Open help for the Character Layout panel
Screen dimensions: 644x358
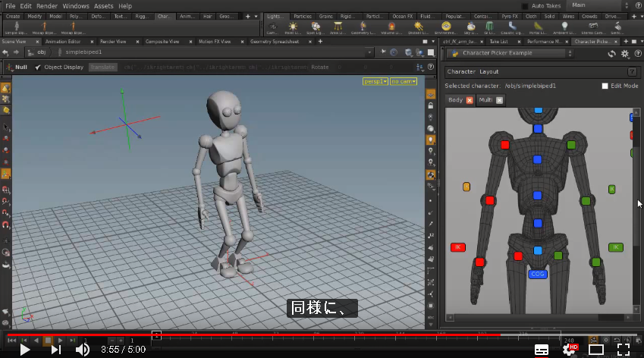pyautogui.click(x=632, y=72)
